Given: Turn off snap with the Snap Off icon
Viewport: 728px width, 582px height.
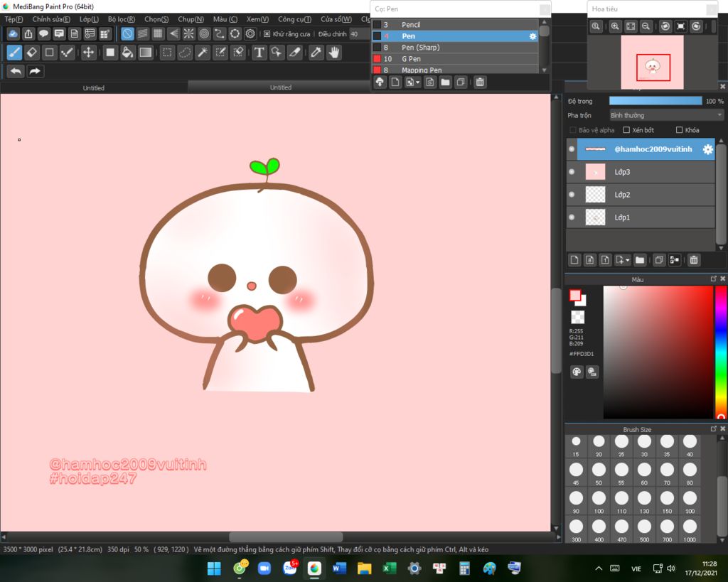Looking at the screenshot, I should pyautogui.click(x=127, y=33).
